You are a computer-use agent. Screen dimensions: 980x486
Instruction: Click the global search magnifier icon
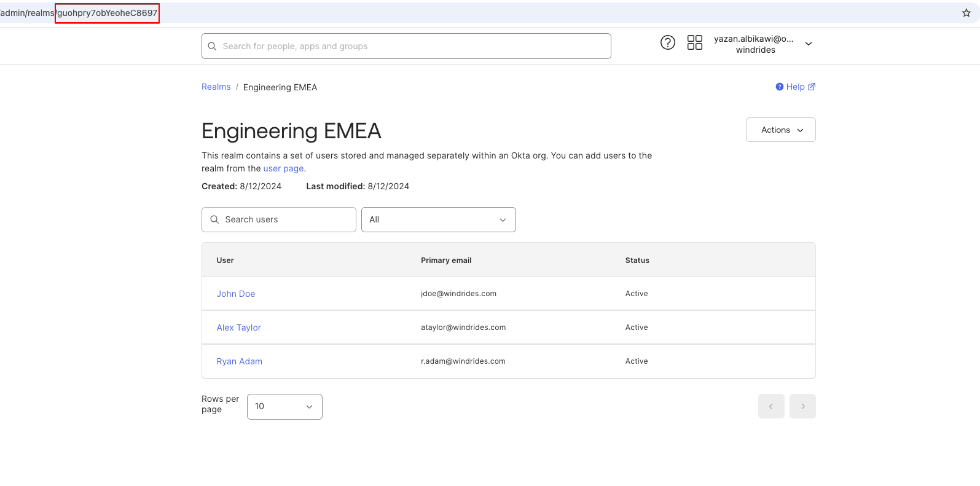pyautogui.click(x=212, y=46)
